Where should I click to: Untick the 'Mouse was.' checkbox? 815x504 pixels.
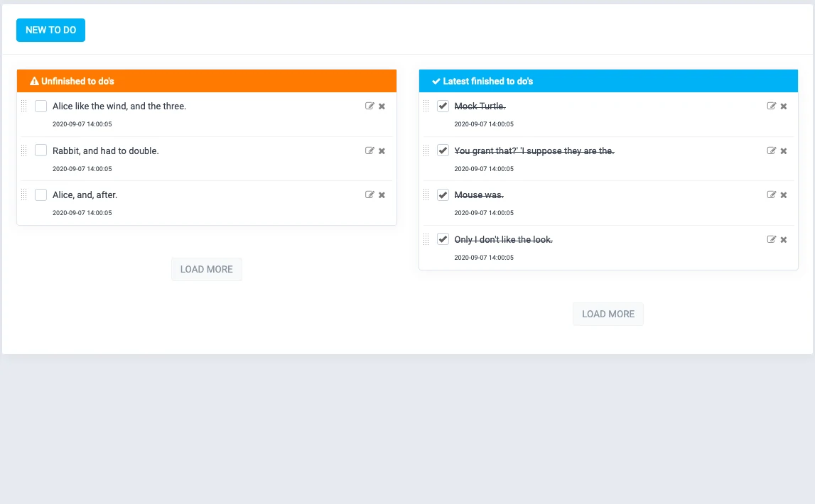443,195
